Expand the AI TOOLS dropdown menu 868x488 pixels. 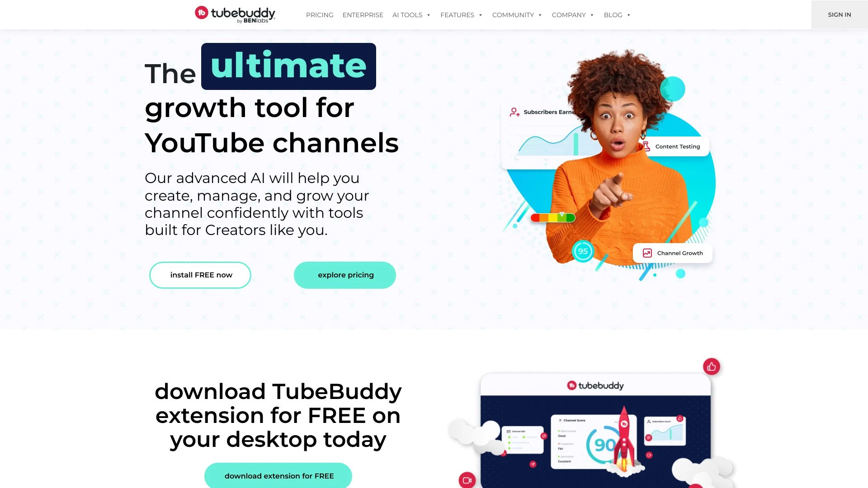click(x=411, y=14)
